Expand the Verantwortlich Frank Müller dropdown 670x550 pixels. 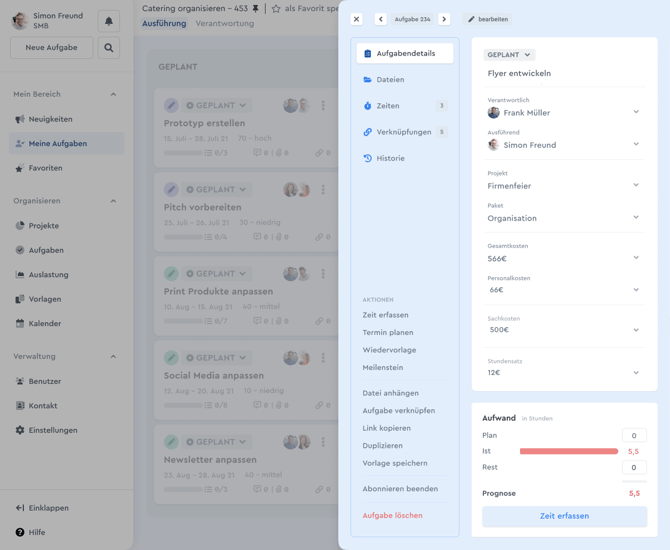[x=636, y=112]
